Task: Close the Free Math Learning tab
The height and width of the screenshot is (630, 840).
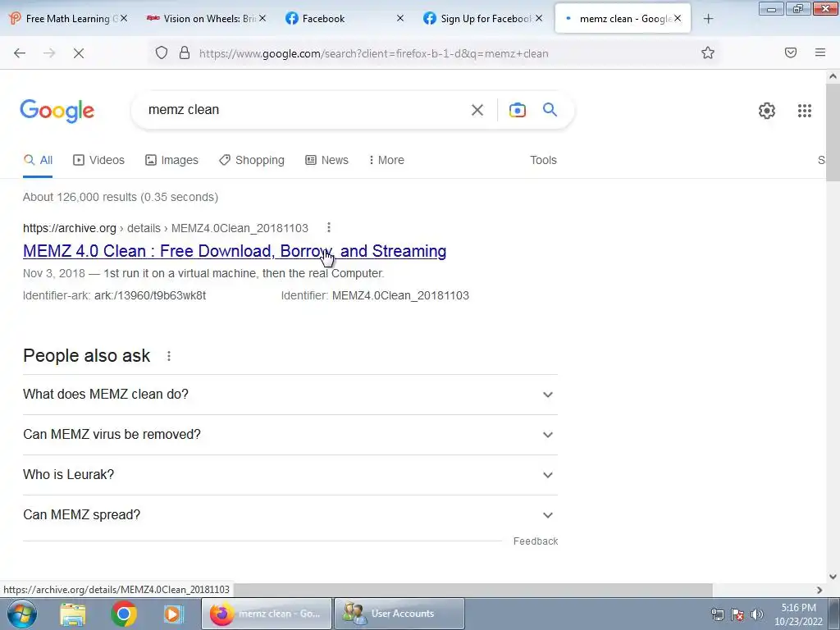Action: pyautogui.click(x=124, y=18)
